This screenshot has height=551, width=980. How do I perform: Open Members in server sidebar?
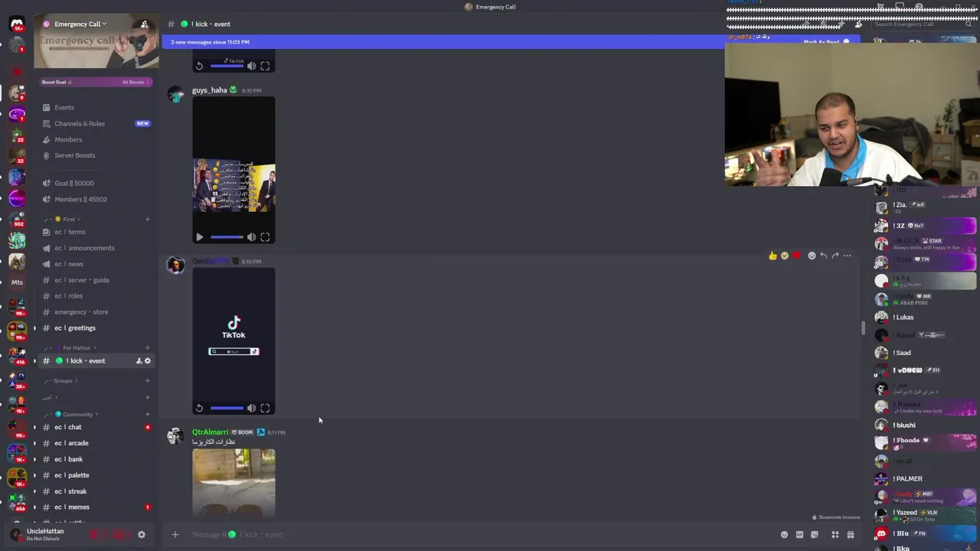(x=96, y=139)
